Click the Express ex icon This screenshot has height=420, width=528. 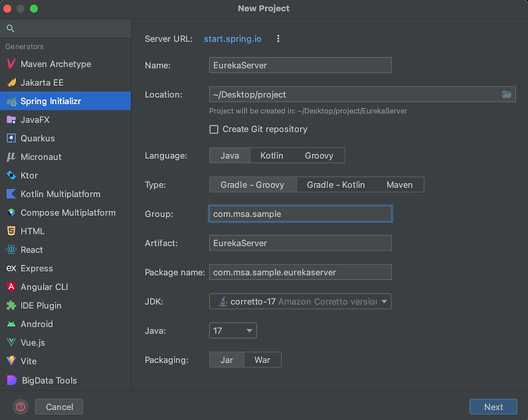tap(11, 268)
